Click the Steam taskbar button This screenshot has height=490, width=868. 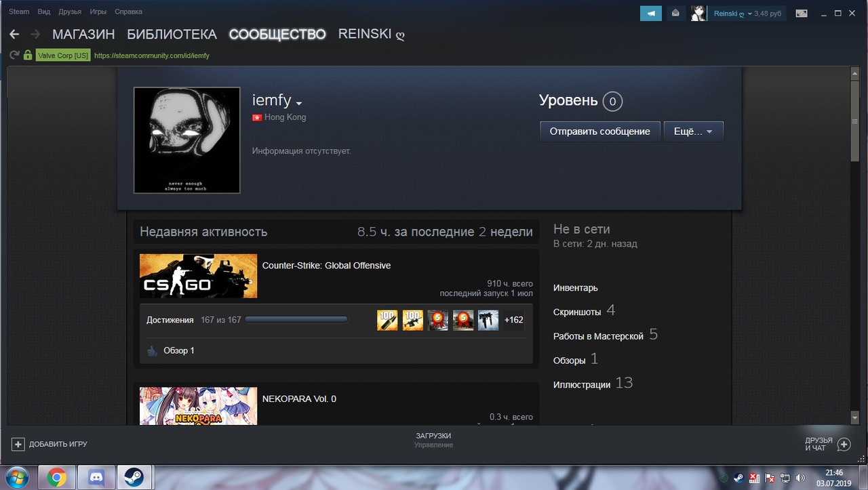point(135,478)
